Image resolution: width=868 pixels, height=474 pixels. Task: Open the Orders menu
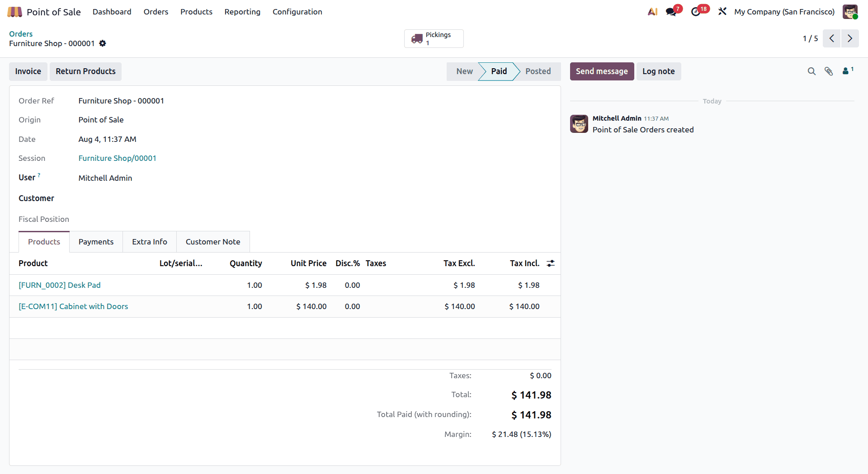(156, 12)
